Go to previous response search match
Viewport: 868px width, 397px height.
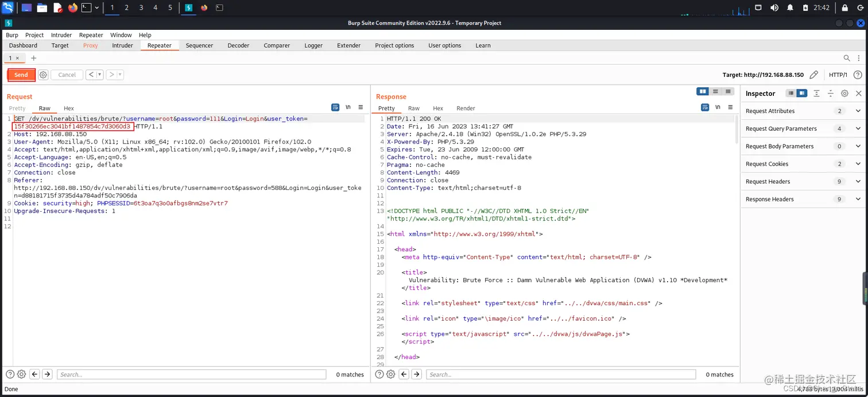[404, 374]
